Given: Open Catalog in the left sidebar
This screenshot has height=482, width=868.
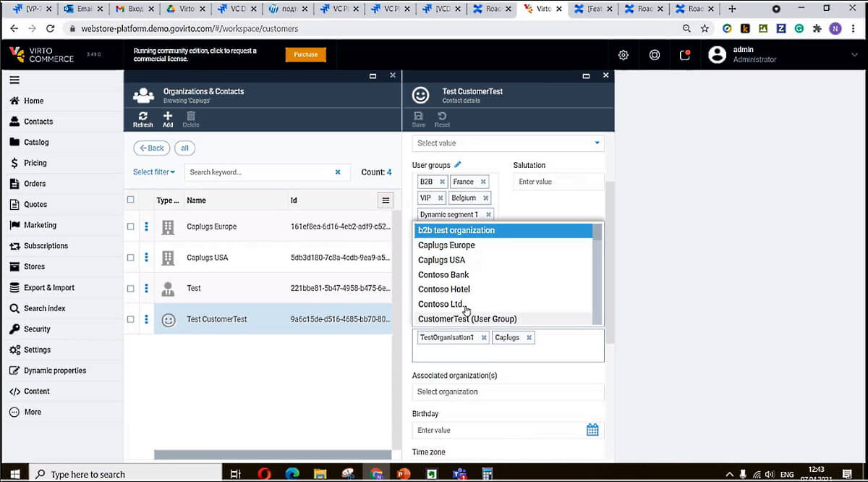Looking at the screenshot, I should pyautogui.click(x=36, y=143).
